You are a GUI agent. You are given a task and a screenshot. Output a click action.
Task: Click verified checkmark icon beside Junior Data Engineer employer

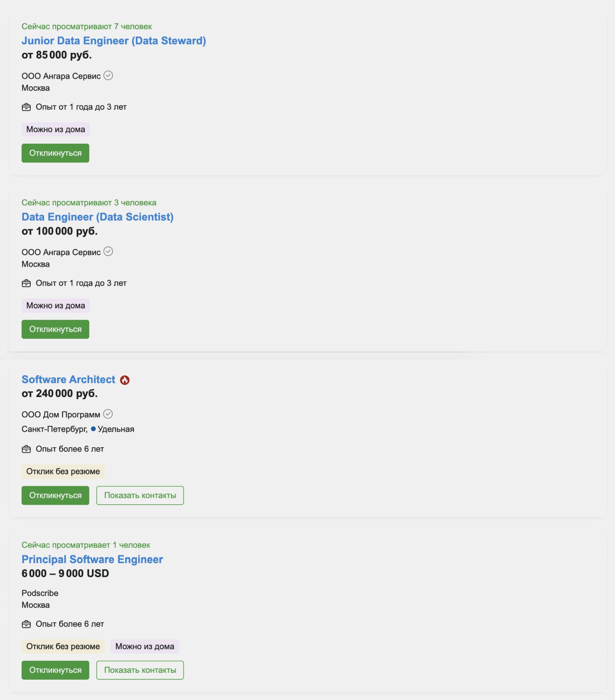[x=108, y=75]
